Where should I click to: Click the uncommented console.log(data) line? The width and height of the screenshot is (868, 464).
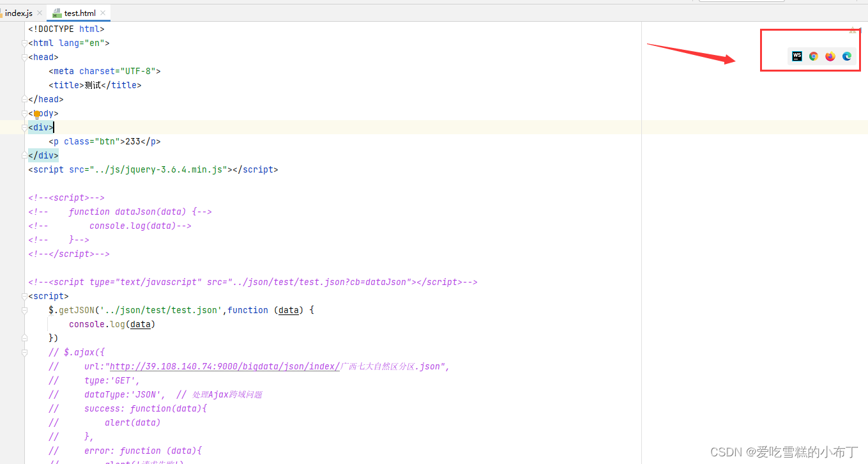pos(112,325)
